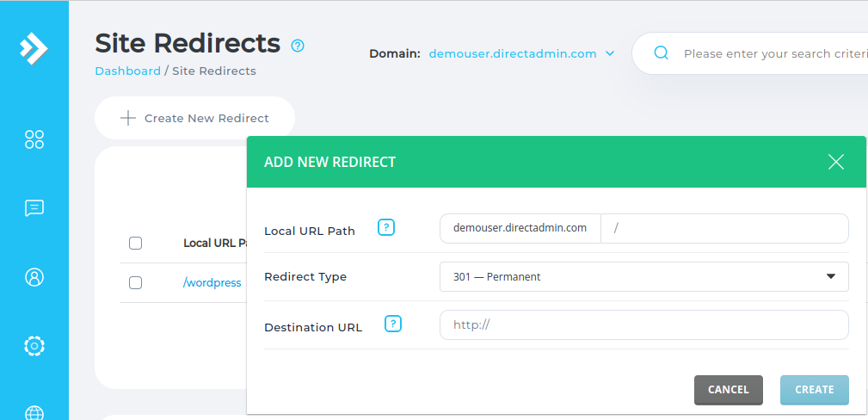Click the globe icon at sidebar bottom
The width and height of the screenshot is (868, 420).
point(34,413)
